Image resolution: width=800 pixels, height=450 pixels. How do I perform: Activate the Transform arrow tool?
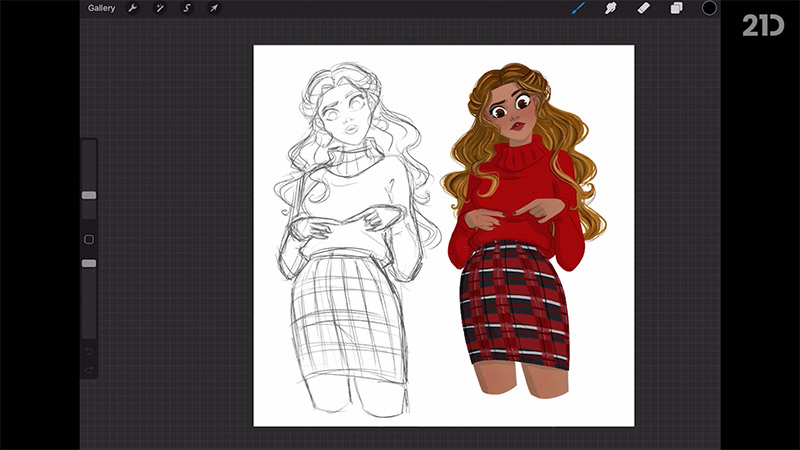213,8
